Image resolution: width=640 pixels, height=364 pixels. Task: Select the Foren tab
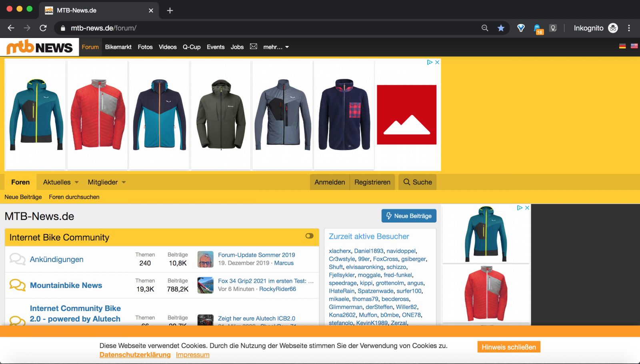pos(20,182)
